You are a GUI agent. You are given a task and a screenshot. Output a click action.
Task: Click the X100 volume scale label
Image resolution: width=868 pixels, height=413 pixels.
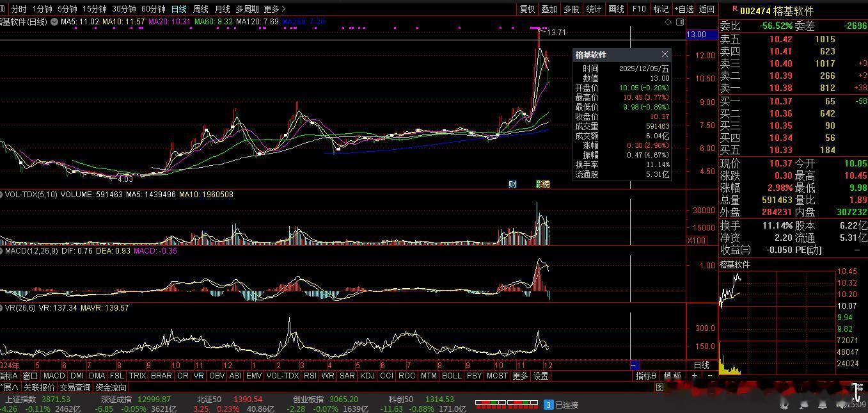point(696,240)
